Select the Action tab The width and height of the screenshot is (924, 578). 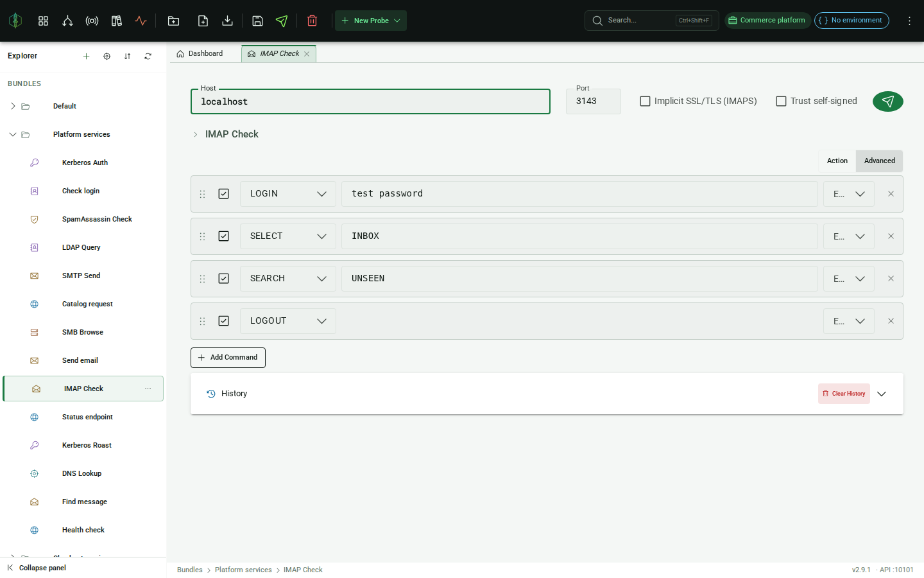click(x=837, y=161)
